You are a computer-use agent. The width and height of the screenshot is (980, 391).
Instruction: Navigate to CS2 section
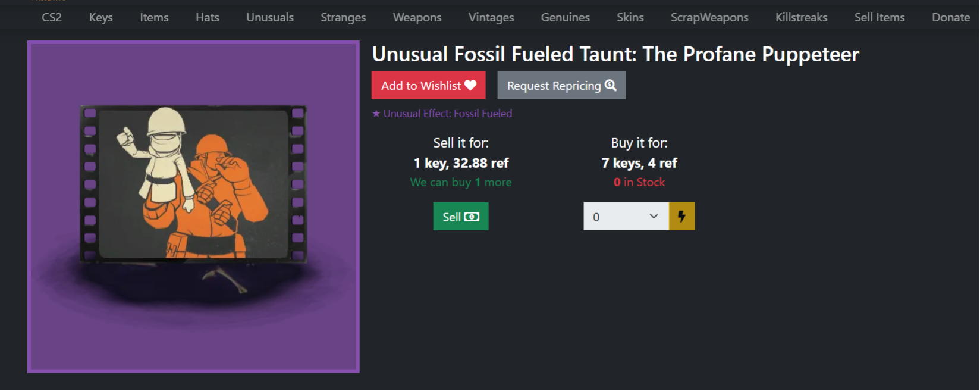tap(52, 17)
